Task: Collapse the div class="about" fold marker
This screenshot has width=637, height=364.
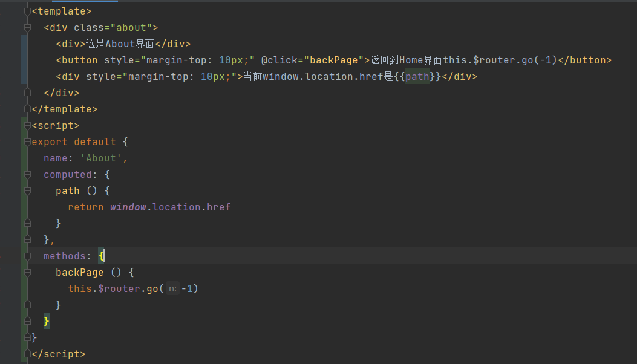Action: click(x=27, y=28)
